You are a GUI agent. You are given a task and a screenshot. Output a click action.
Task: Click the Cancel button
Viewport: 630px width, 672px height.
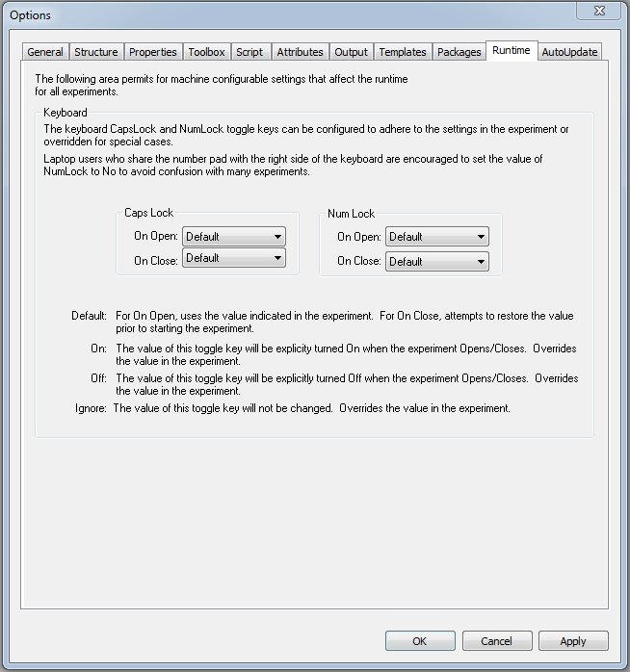click(497, 641)
